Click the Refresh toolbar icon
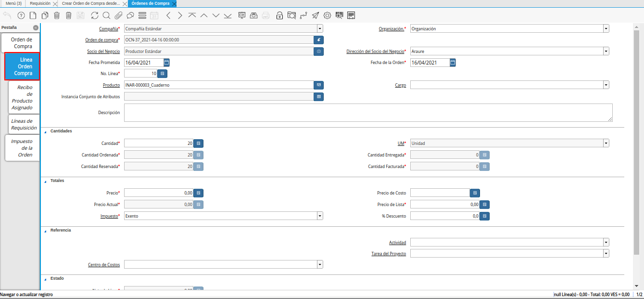Screen dimensions: 644x299 coord(94,15)
